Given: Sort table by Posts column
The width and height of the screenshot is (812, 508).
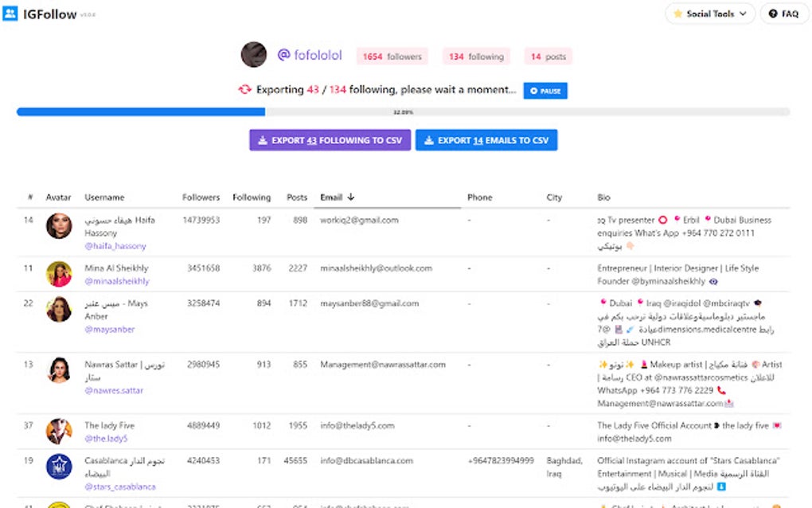Looking at the screenshot, I should point(297,197).
